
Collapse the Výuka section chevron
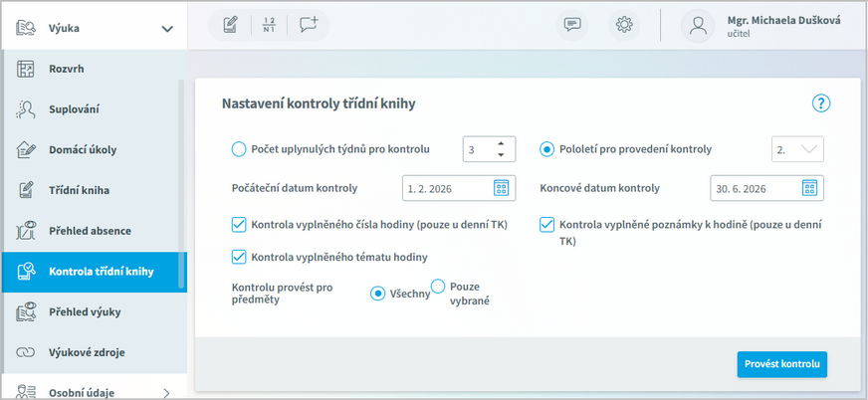pos(167,29)
